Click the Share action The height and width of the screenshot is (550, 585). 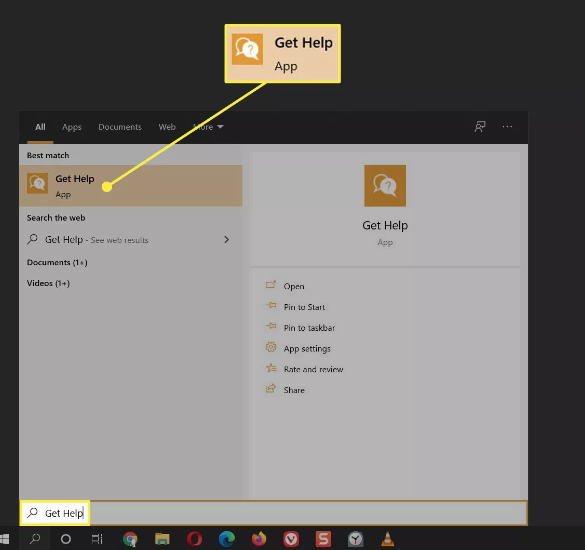point(294,390)
